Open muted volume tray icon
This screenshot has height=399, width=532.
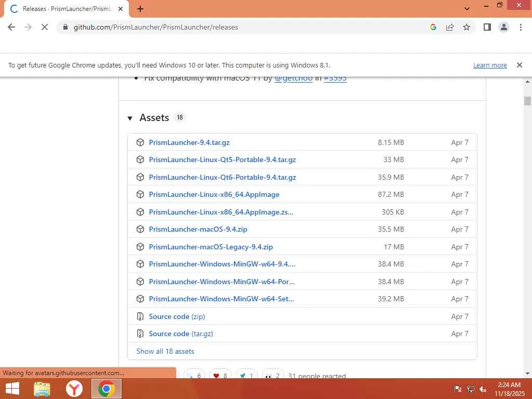pos(483,389)
